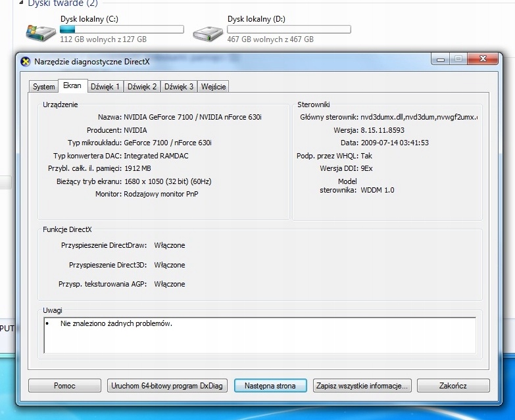Viewport: 515px width, 420px height.
Task: Click the DirectX diagnostic tool title icon
Action: (x=25, y=62)
